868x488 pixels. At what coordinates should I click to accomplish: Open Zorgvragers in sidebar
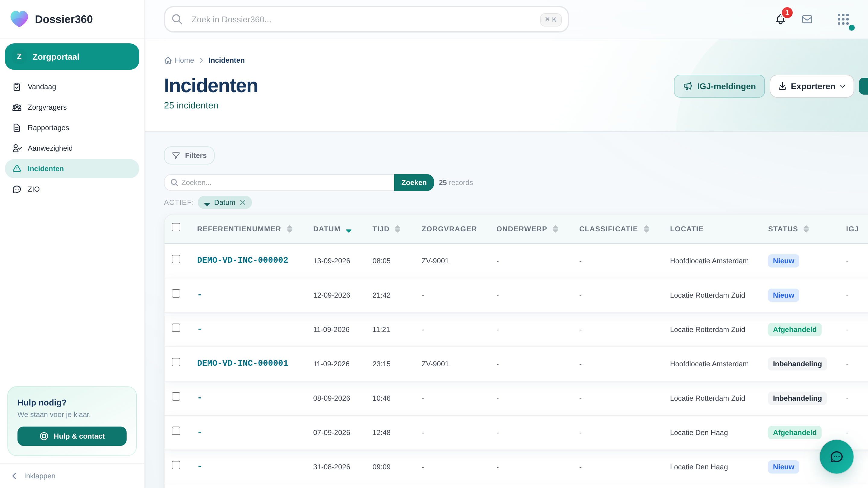pyautogui.click(x=72, y=108)
